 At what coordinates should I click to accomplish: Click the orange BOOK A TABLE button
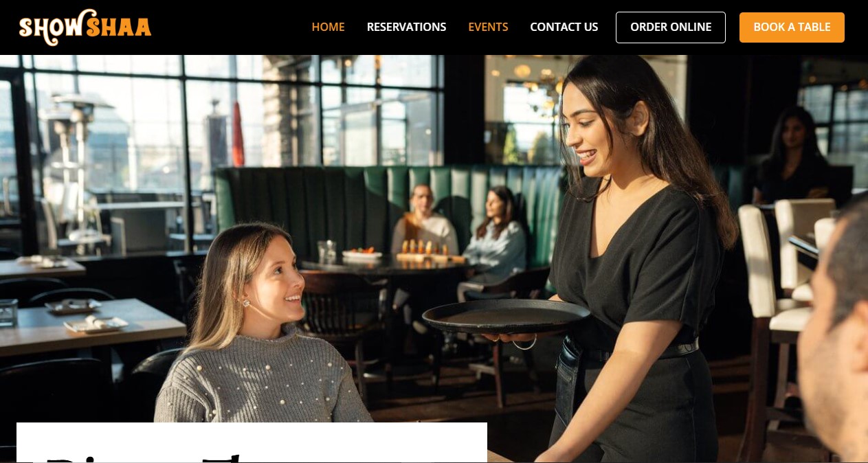[x=792, y=27]
